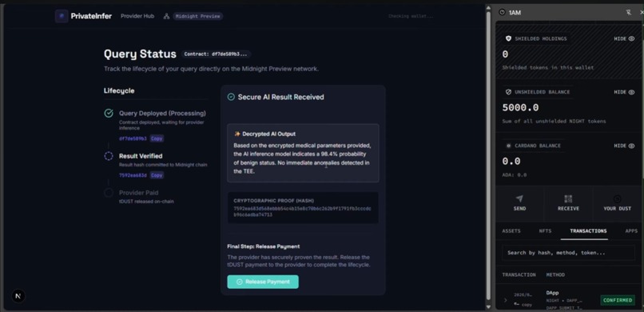Click the PrivateInfer brand name
The image size is (644, 312).
[91, 16]
